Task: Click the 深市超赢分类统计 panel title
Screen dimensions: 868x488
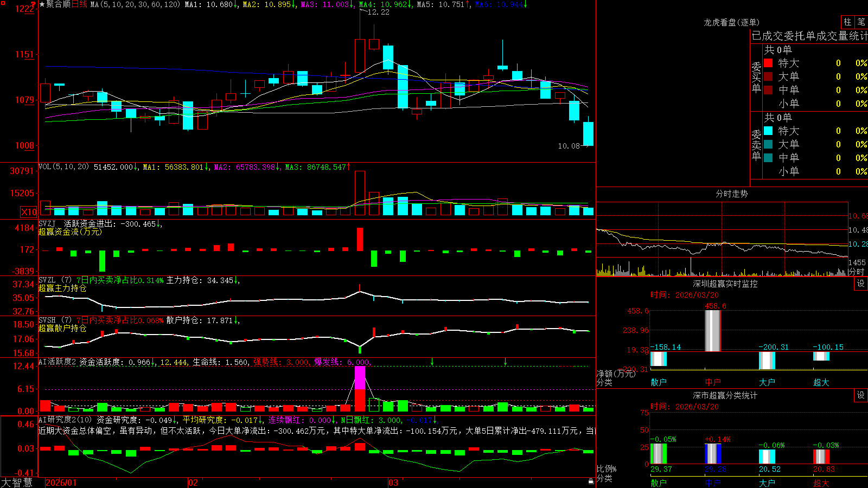Action: [725, 395]
